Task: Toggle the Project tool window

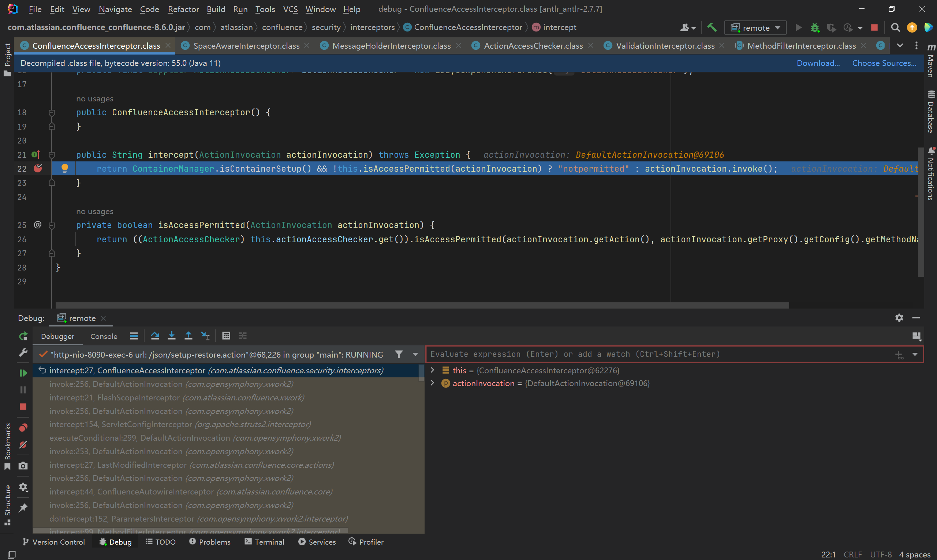Action: pos(7,60)
